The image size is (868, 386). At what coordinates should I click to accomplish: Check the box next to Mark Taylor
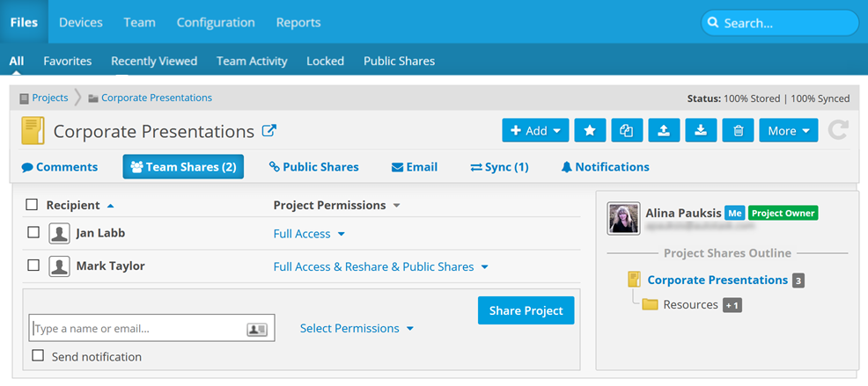click(x=33, y=266)
